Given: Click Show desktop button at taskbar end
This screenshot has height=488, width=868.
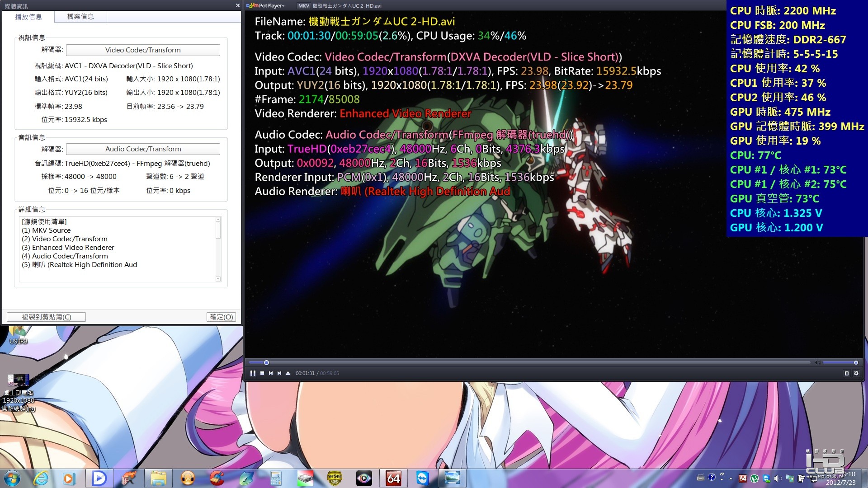Looking at the screenshot, I should tap(864, 478).
